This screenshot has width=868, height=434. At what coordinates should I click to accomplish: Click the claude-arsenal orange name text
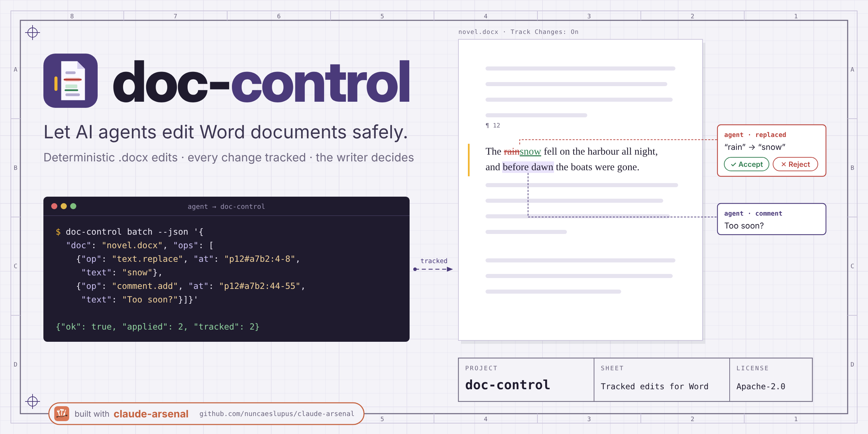point(151,414)
